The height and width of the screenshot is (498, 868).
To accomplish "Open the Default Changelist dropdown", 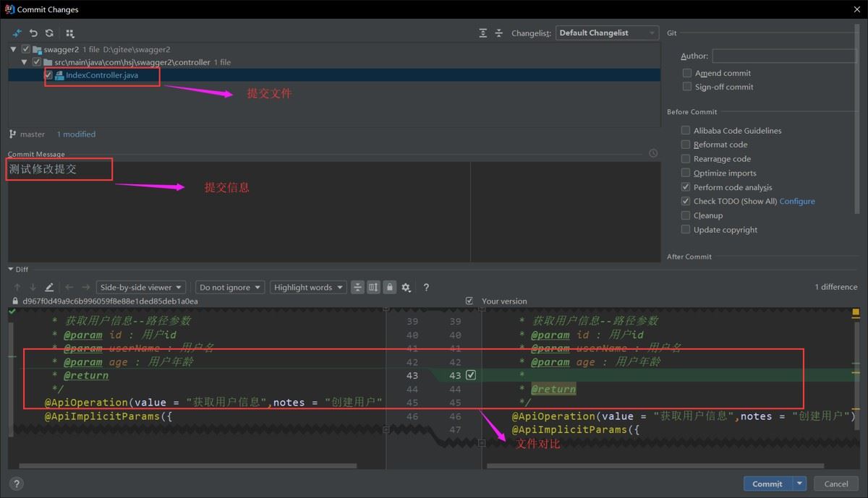I will click(607, 33).
